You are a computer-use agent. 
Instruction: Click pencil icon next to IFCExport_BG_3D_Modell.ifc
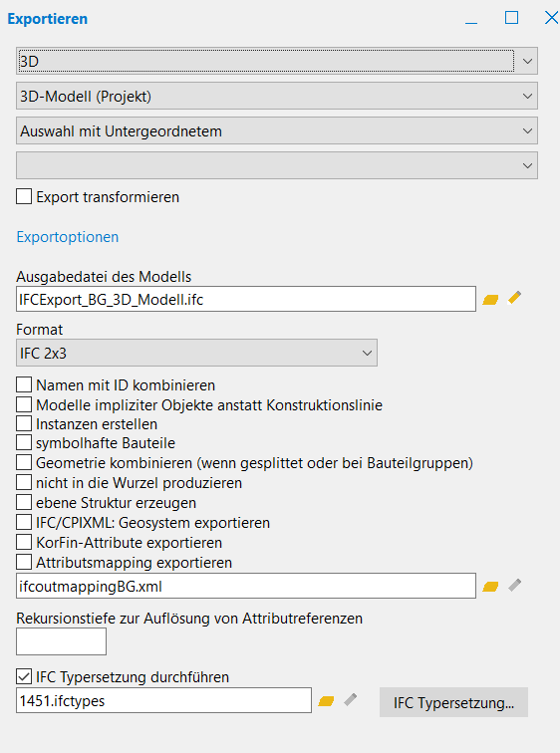(514, 298)
